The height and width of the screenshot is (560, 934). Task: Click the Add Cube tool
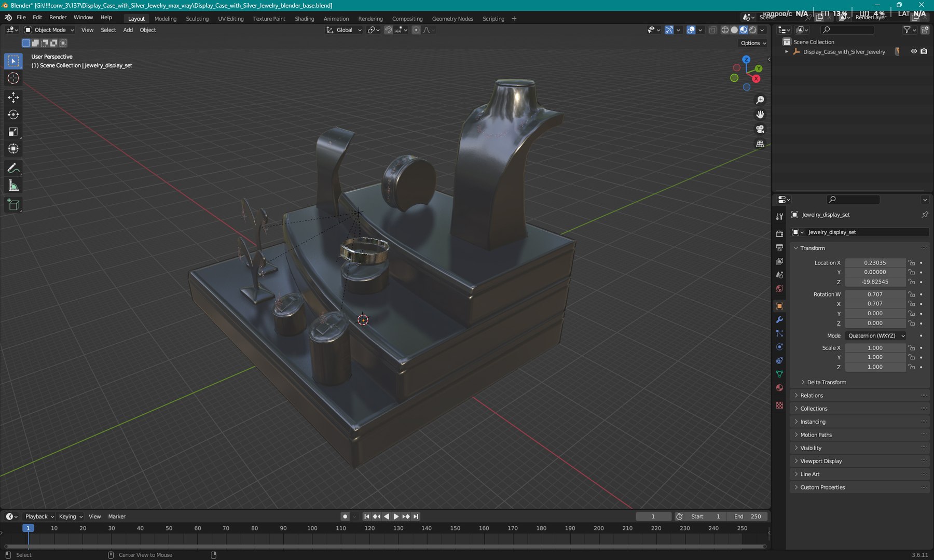coord(13,205)
